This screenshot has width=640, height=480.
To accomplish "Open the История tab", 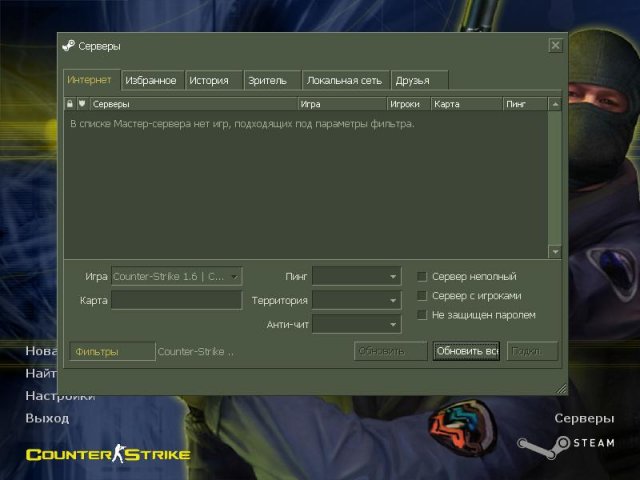I will click(x=213, y=80).
